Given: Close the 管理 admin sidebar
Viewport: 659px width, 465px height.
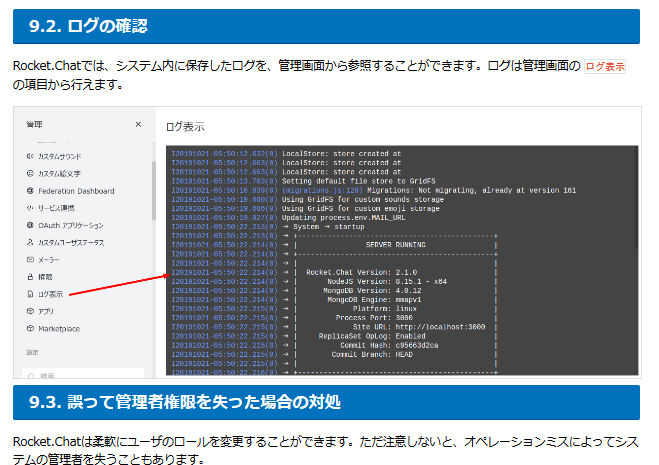Looking at the screenshot, I should point(138,124).
